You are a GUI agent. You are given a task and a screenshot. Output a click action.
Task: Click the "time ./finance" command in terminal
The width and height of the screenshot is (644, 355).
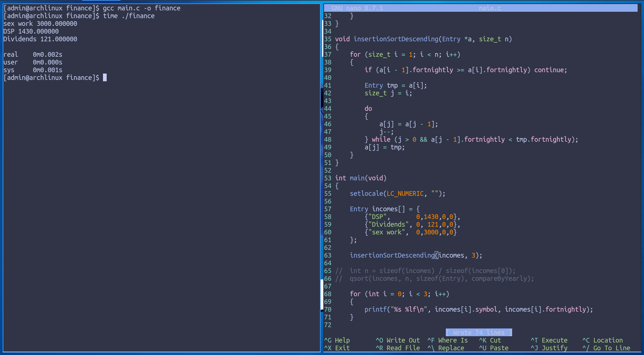tap(129, 16)
